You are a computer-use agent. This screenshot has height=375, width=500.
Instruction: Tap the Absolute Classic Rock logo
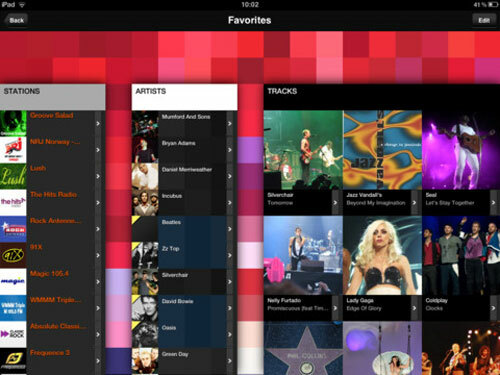click(x=13, y=334)
